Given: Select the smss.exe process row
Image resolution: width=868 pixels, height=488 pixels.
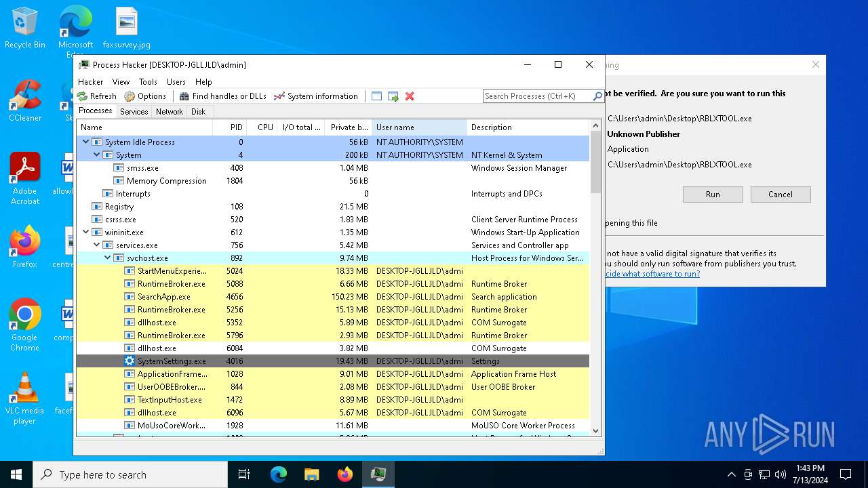Looking at the screenshot, I should 332,168.
